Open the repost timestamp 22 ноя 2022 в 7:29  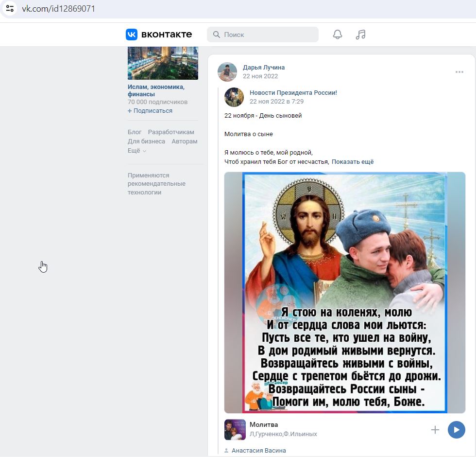[x=276, y=102]
